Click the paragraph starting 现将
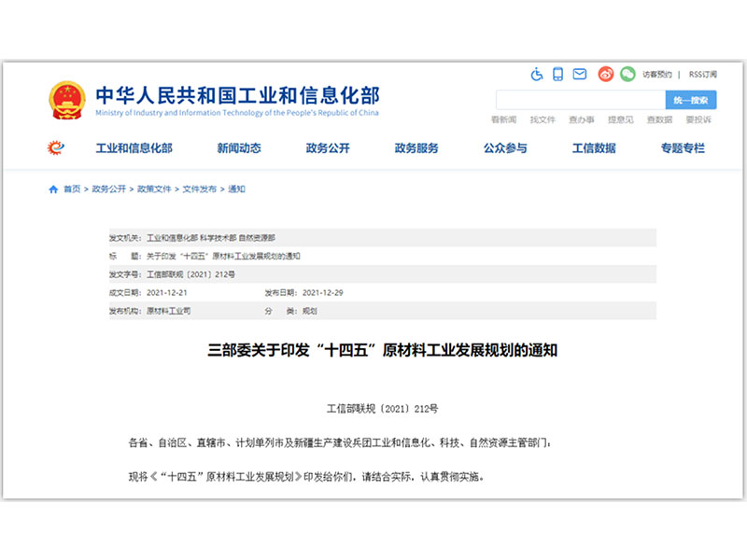The image size is (747, 560). pos(306,477)
